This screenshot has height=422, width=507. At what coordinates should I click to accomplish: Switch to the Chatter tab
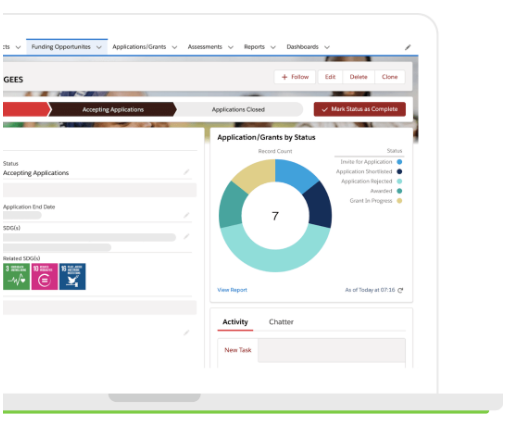click(x=281, y=322)
